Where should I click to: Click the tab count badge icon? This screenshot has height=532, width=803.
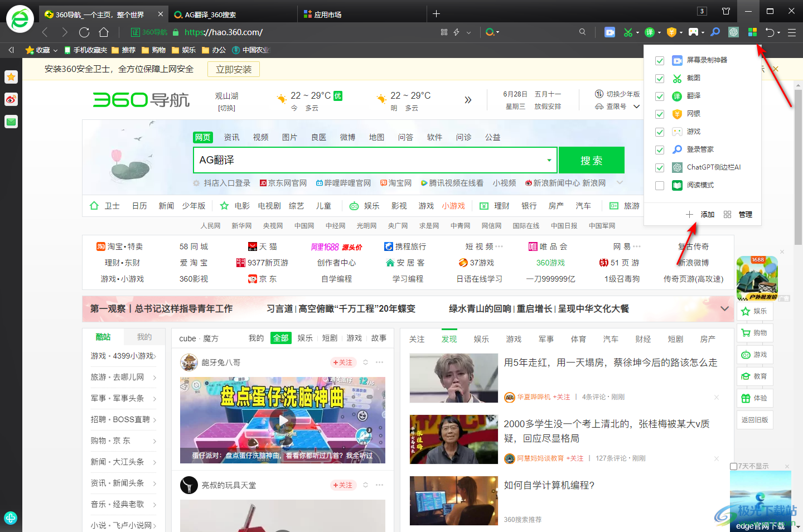click(702, 11)
